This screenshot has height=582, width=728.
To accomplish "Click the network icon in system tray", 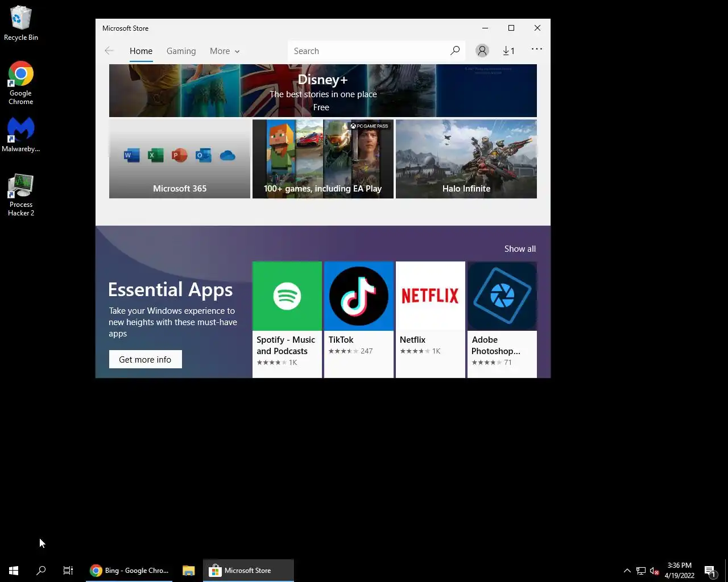I will (x=641, y=571).
